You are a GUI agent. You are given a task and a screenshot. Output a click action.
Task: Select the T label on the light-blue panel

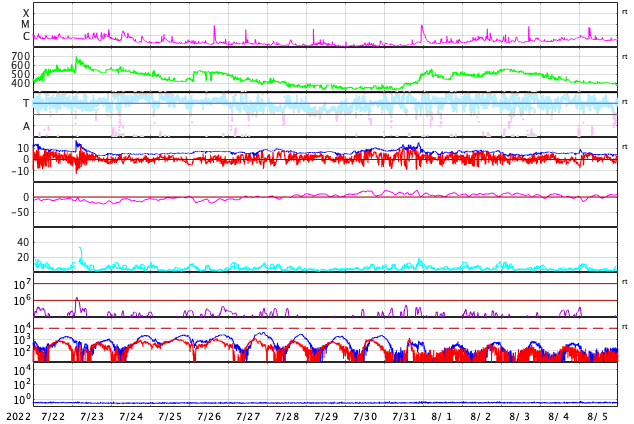(x=26, y=103)
